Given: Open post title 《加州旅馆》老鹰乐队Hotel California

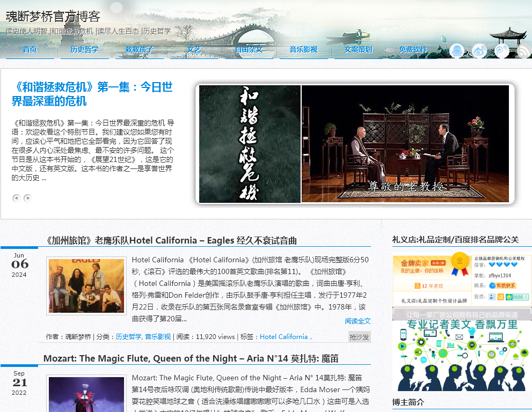Looking at the screenshot, I should [x=171, y=240].
